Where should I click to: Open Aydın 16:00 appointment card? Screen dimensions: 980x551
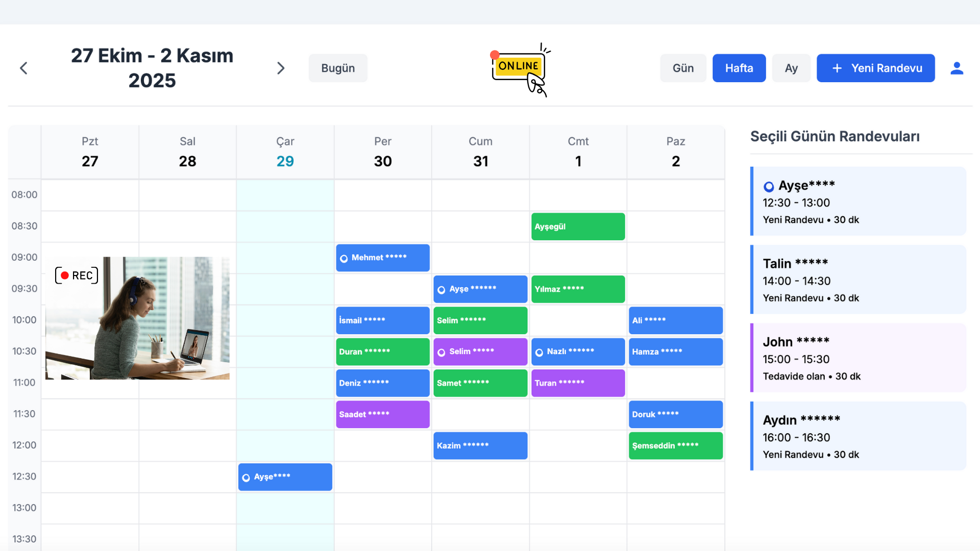tap(859, 436)
